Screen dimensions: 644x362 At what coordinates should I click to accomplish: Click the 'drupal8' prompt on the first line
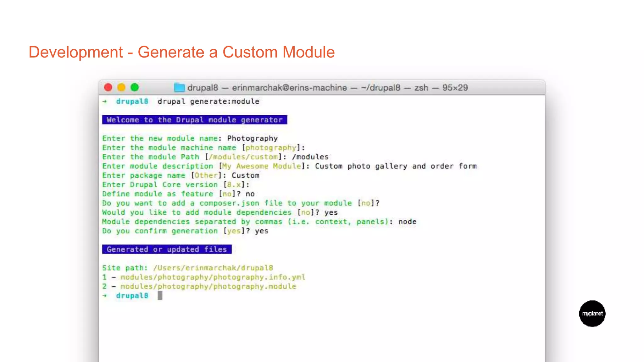(132, 101)
